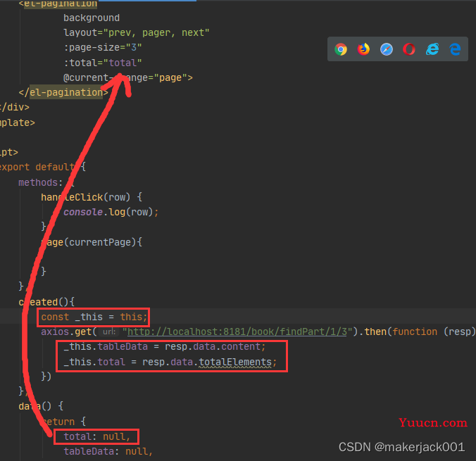Click the :page-size="3" attribute
Image resolution: width=476 pixels, height=461 pixels.
click(103, 47)
